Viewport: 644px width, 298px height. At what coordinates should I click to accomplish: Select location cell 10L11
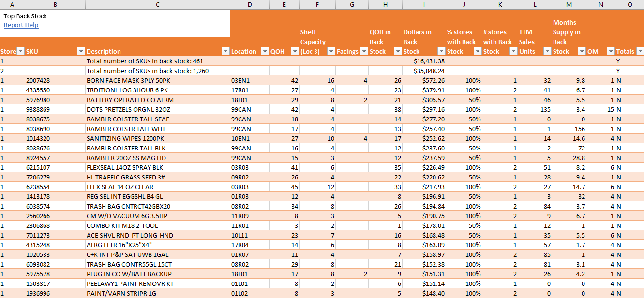click(250, 235)
